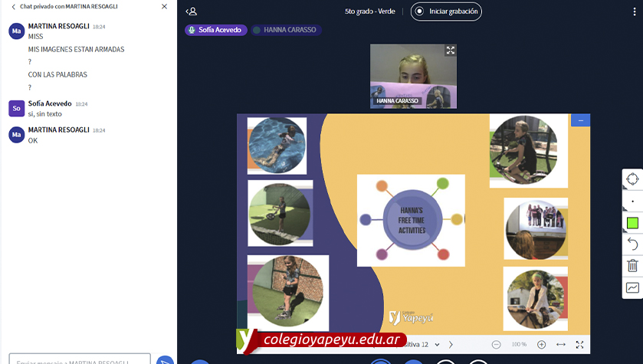The image size is (643, 364).
Task: Pick the green drawing color swatch
Action: (x=632, y=222)
